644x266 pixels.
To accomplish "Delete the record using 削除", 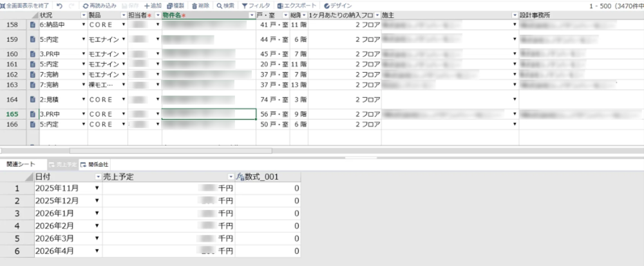I will pyautogui.click(x=201, y=5).
